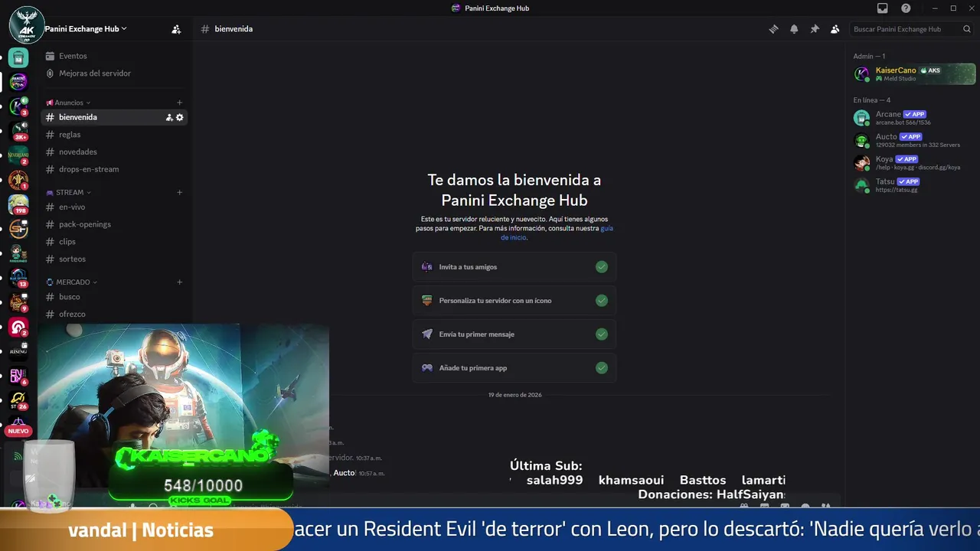Go to the sorteos channel
980x551 pixels.
point(115,259)
